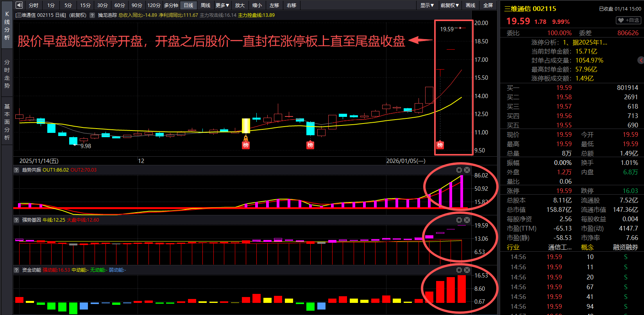The height and width of the screenshot is (315, 644).
Task: Click stock name 三维通信 002115 in quote panel
Action: [530, 9]
